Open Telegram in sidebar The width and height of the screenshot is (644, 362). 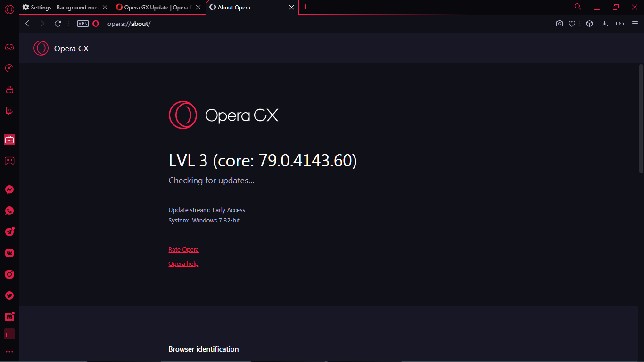[x=9, y=232]
